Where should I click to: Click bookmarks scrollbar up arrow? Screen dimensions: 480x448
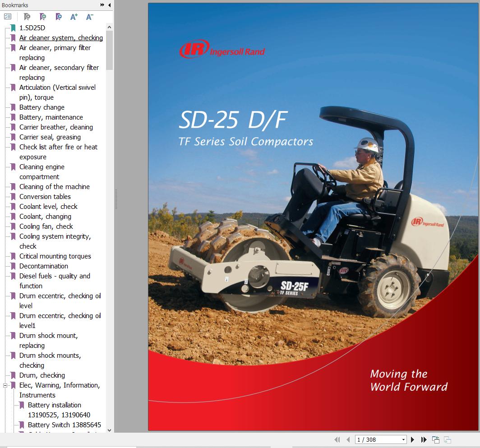pos(109,27)
